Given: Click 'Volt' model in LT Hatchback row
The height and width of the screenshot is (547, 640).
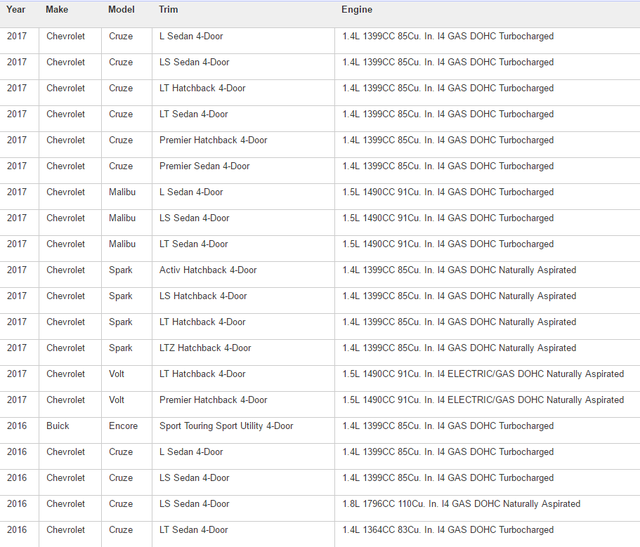Looking at the screenshot, I should click(x=116, y=374).
